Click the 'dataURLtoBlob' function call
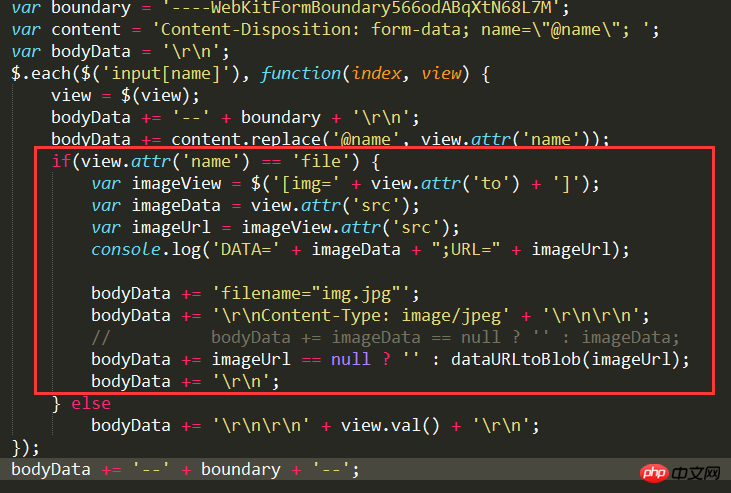 pos(516,360)
